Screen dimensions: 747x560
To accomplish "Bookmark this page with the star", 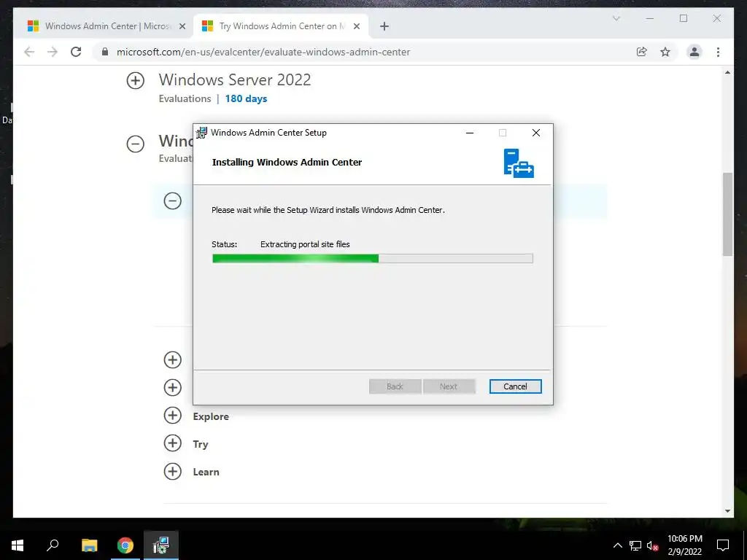I will pyautogui.click(x=665, y=52).
